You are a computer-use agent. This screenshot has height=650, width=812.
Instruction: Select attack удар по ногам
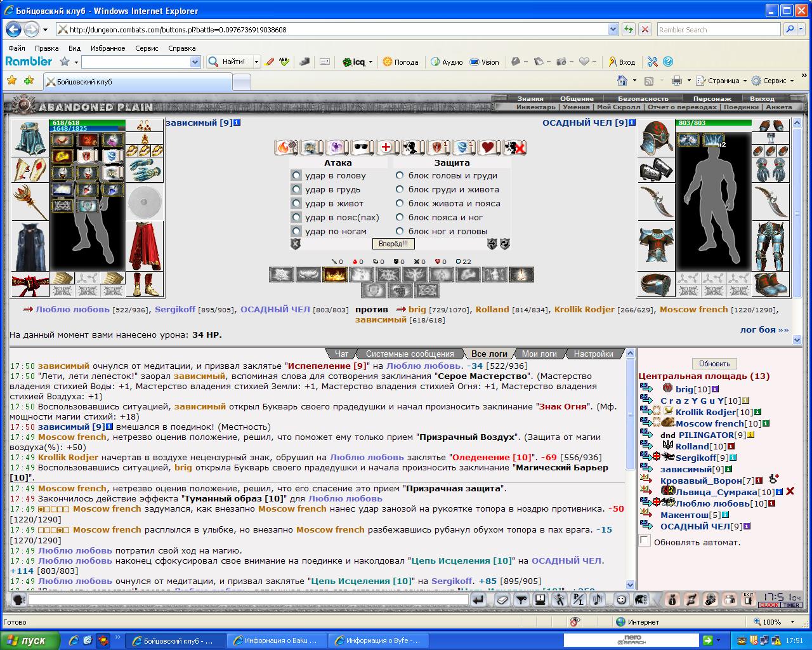click(296, 231)
